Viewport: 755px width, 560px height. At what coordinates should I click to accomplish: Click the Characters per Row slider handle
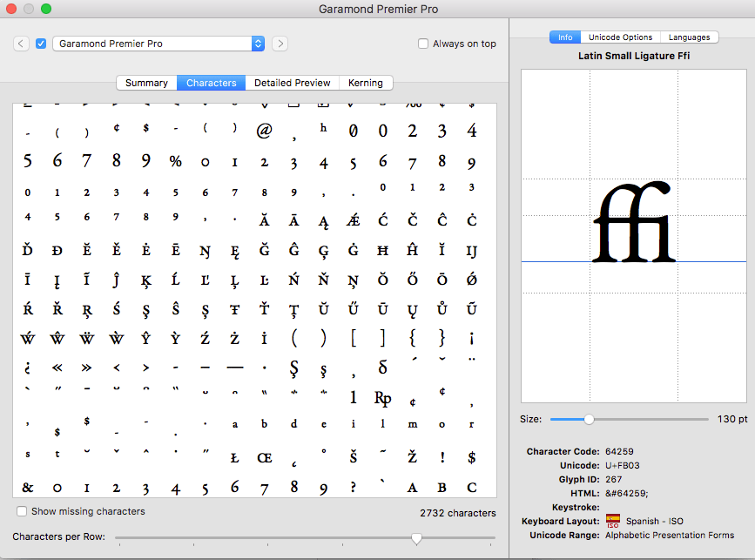416,539
